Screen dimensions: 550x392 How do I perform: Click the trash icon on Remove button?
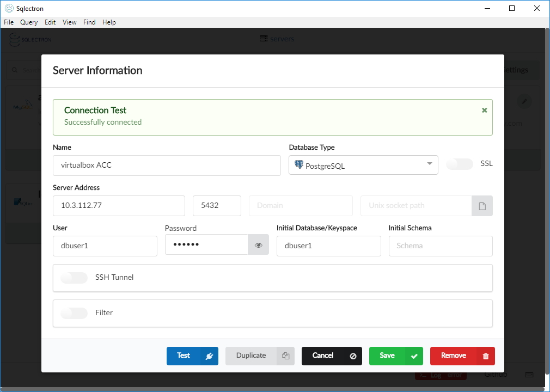click(486, 356)
